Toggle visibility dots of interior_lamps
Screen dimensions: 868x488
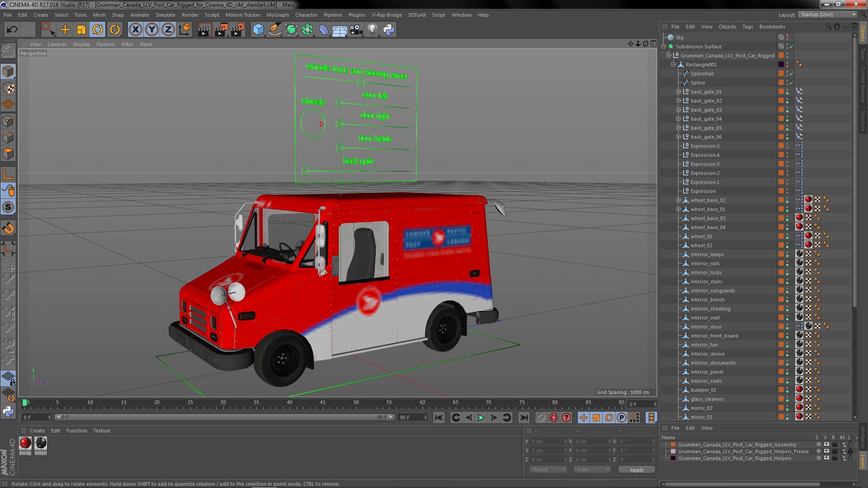pyautogui.click(x=787, y=254)
